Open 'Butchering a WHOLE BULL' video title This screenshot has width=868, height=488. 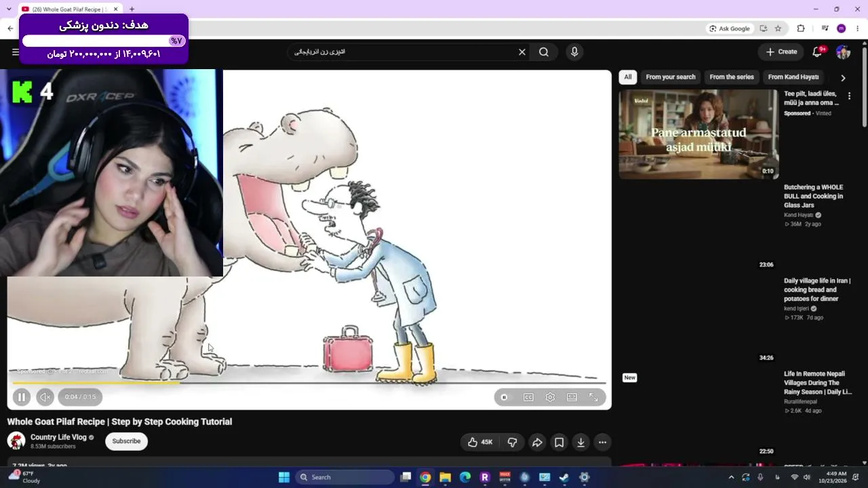click(x=814, y=196)
